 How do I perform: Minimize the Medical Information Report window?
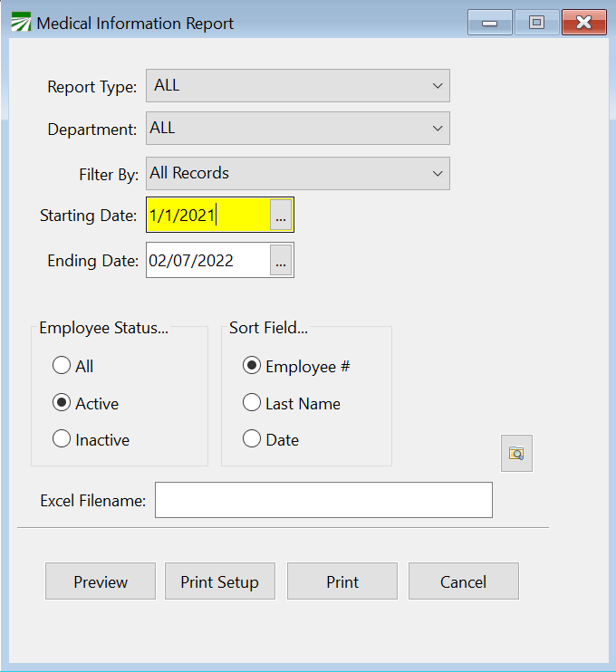490,24
